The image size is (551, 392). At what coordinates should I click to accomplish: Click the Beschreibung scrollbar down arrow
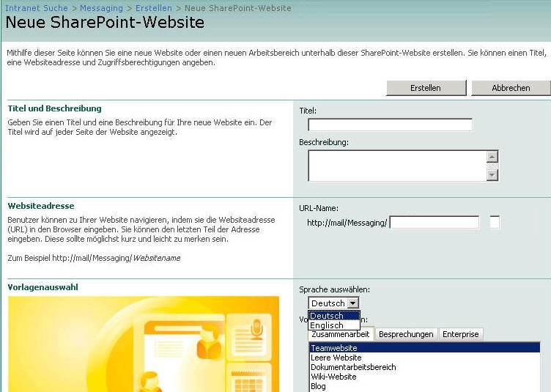click(492, 174)
